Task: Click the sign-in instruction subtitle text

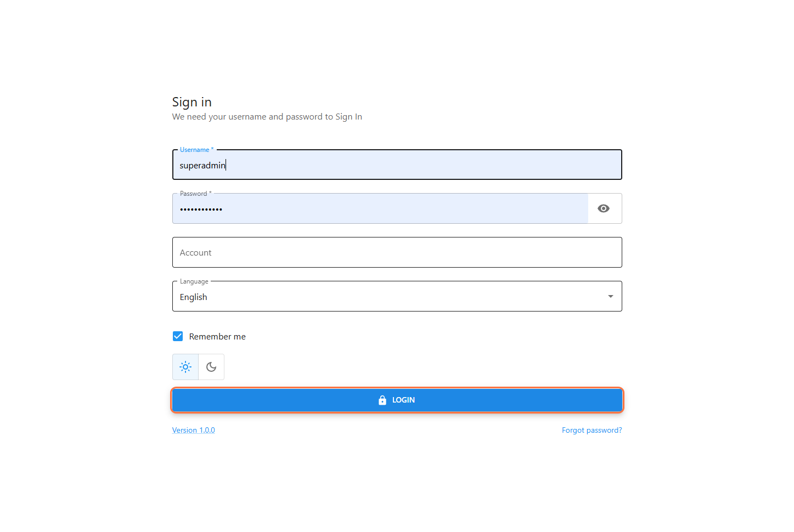Action: (x=267, y=117)
